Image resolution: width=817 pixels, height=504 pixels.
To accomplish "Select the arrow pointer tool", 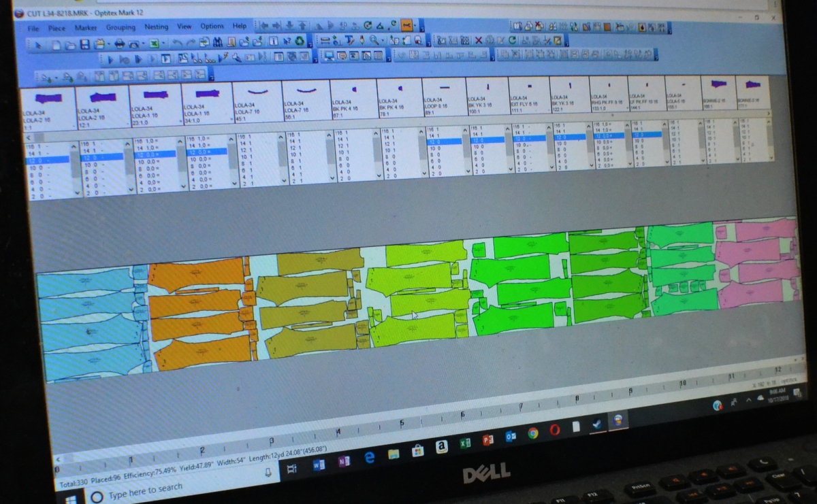I will (37, 45).
